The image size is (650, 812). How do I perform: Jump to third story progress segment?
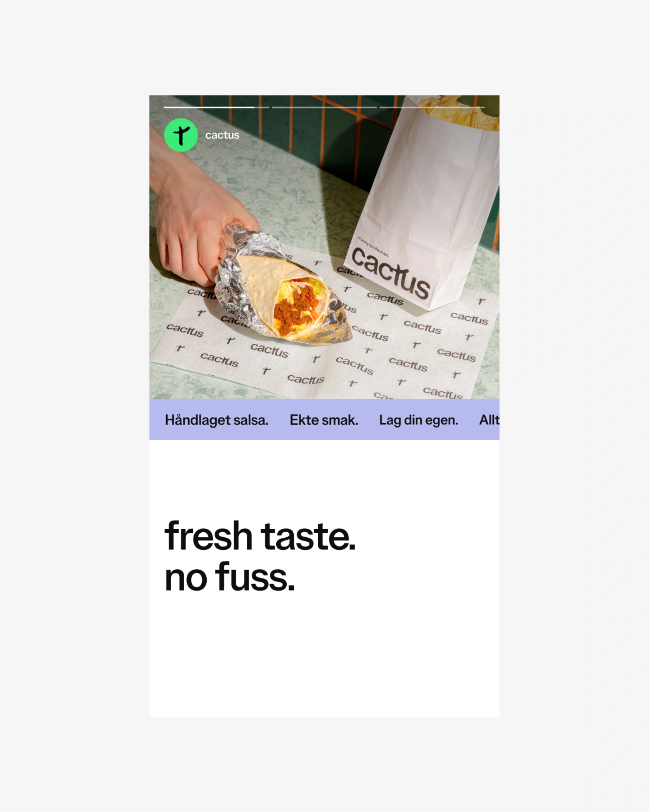[432, 107]
